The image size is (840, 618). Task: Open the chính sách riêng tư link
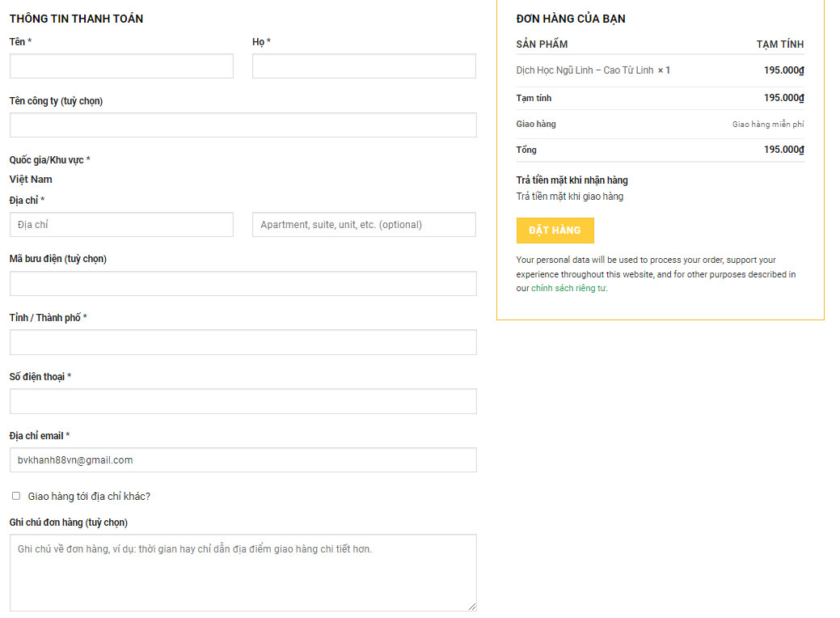point(568,289)
